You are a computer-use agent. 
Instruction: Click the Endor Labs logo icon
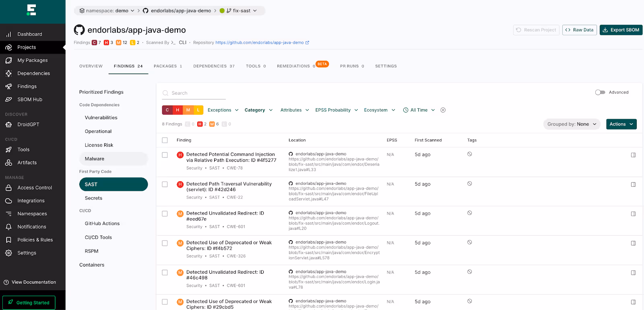coord(31,10)
